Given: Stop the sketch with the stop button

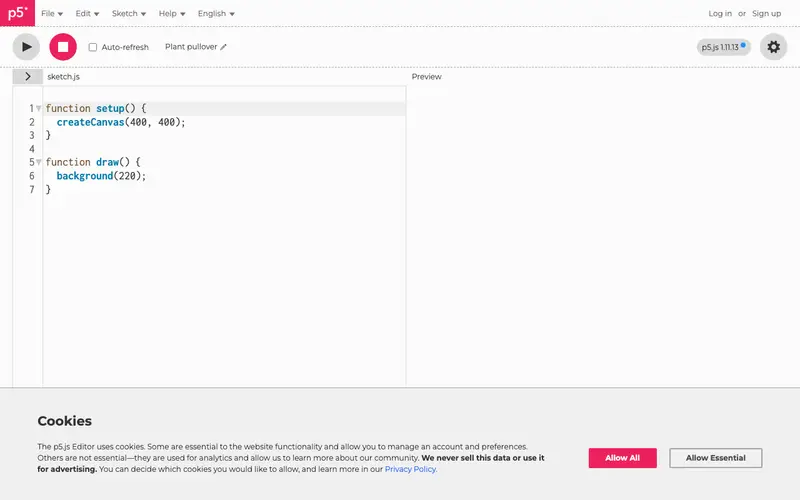Looking at the screenshot, I should pos(63,47).
